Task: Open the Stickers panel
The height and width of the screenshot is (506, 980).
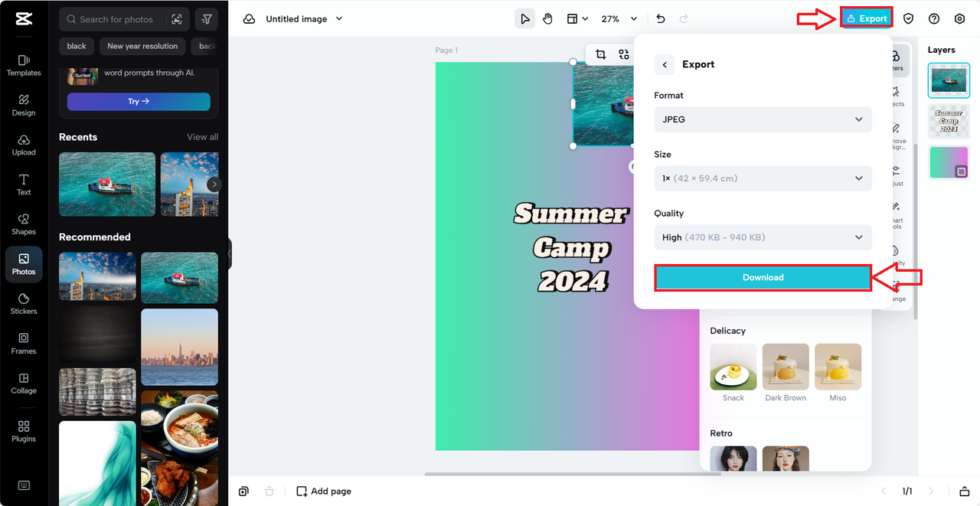Action: [24, 303]
